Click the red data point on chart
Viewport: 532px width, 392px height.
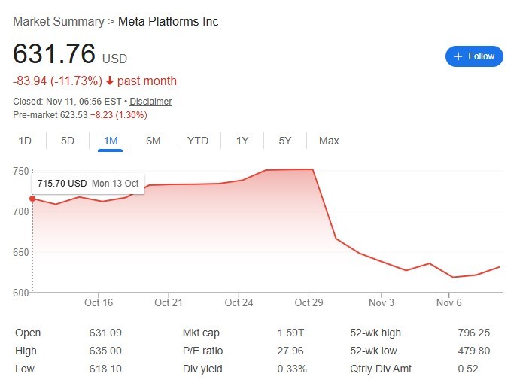pos(32,199)
